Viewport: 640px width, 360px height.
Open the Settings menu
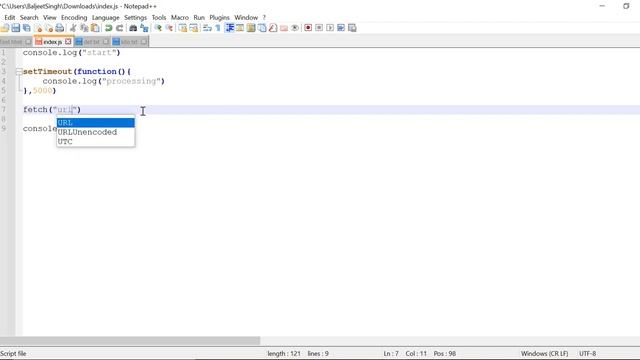(136, 18)
